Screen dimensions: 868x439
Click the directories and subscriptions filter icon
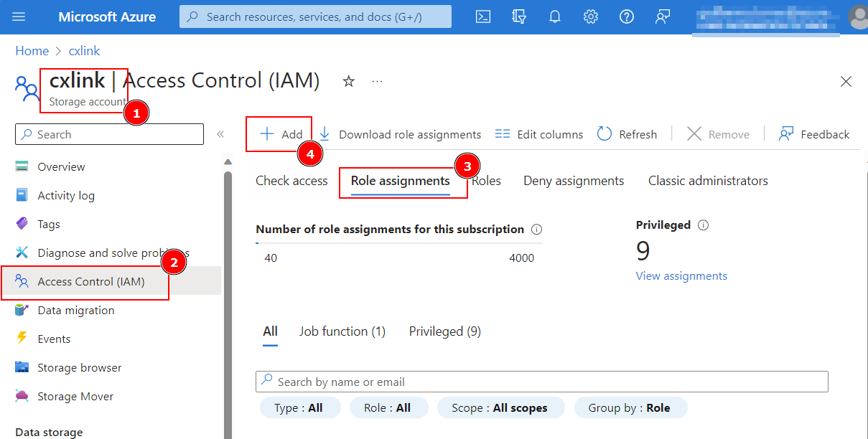click(x=519, y=16)
